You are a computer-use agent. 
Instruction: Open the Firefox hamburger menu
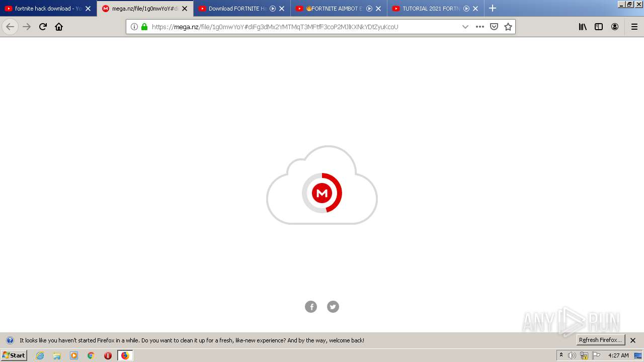tap(634, 27)
